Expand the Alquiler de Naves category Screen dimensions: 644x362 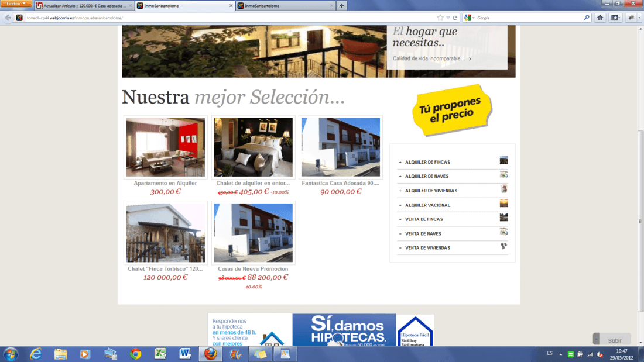427,176
